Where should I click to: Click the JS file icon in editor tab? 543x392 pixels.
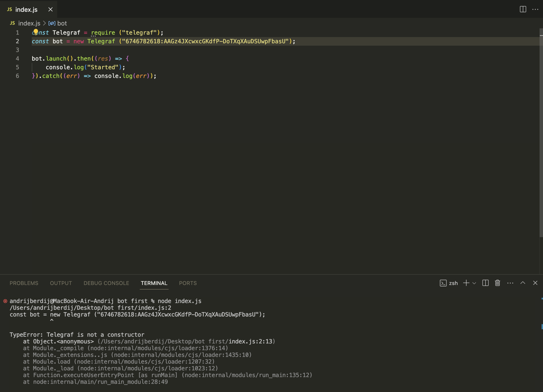click(x=10, y=9)
